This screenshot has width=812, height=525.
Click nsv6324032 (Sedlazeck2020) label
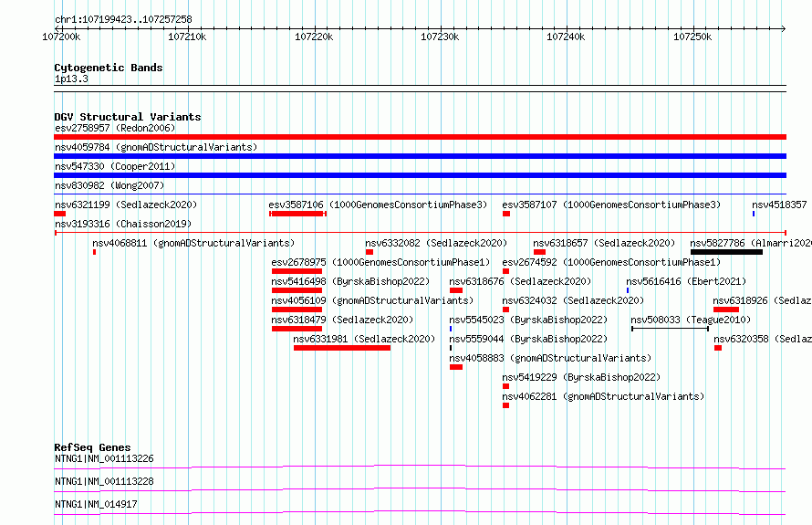point(573,300)
